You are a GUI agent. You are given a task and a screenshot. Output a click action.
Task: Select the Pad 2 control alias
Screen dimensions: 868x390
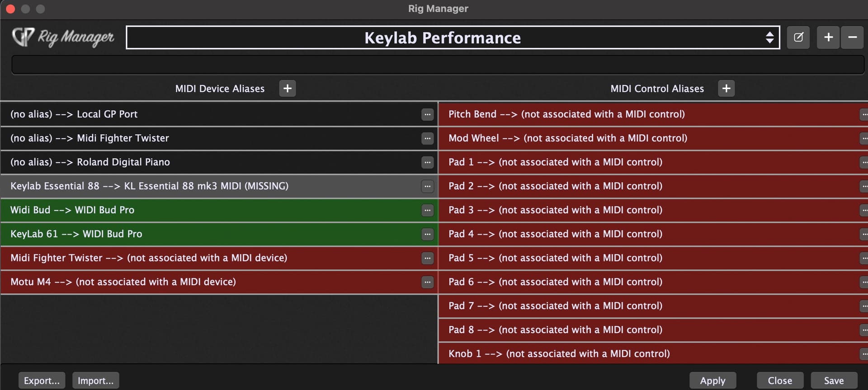[653, 186]
